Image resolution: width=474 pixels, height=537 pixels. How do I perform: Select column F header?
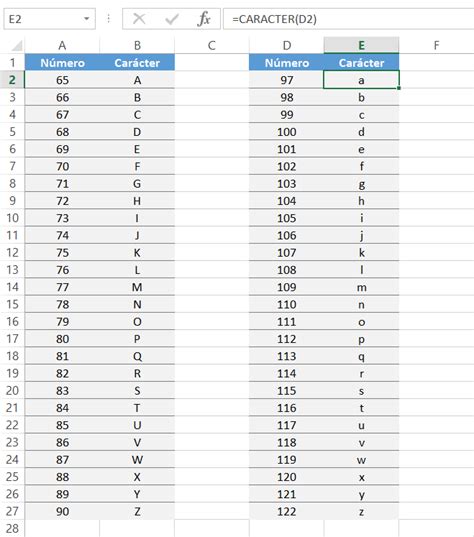click(436, 45)
